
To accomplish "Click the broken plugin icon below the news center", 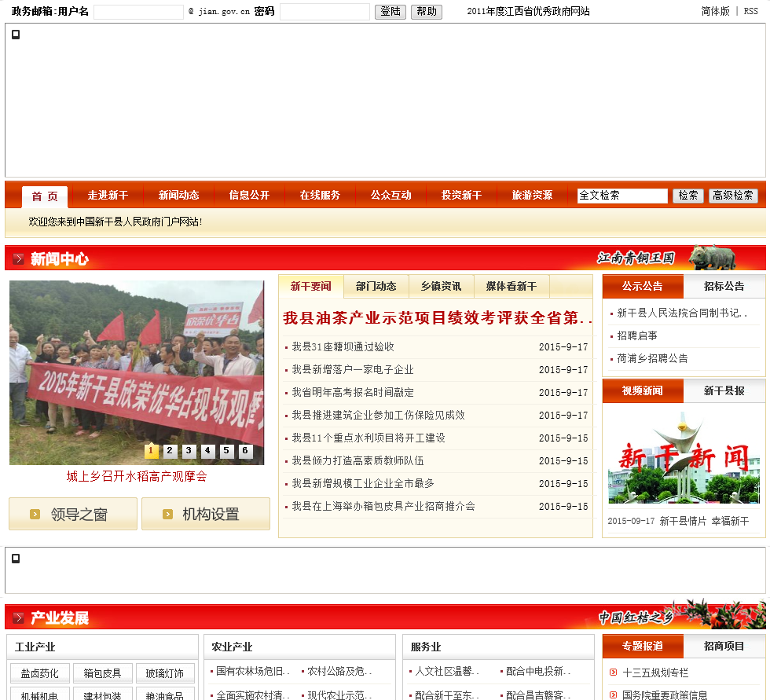I will click(16, 559).
